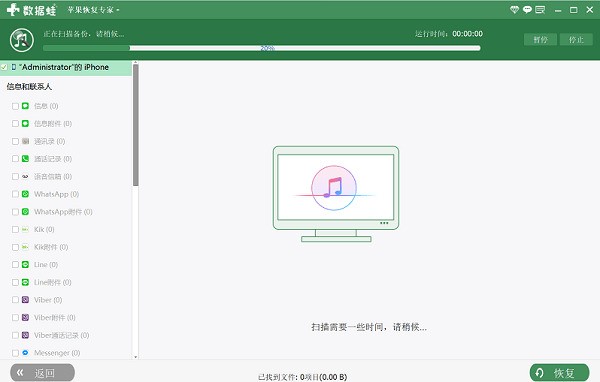
Task: Check the WhatsApp附件 checkbox
Action: coord(15,212)
